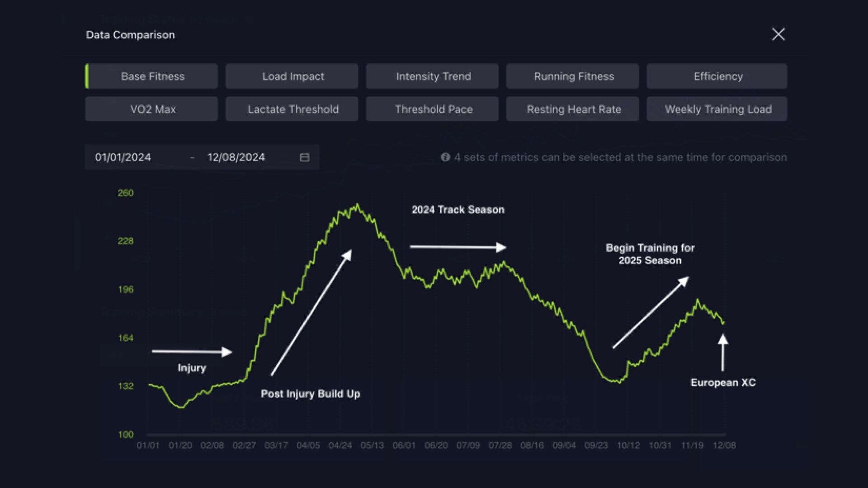The image size is (868, 488).
Task: Turn on Resting Heart Rate metric
Action: [x=573, y=109]
